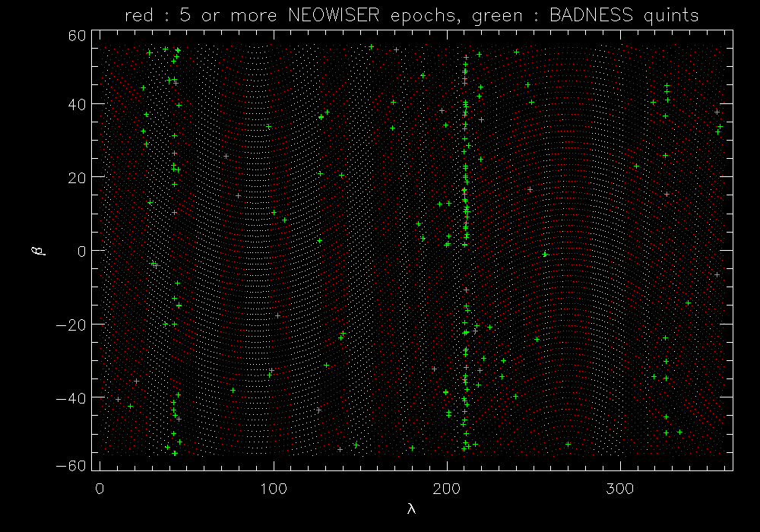Click the x-axis tick label 200
This screenshot has width=760, height=532.
click(446, 489)
